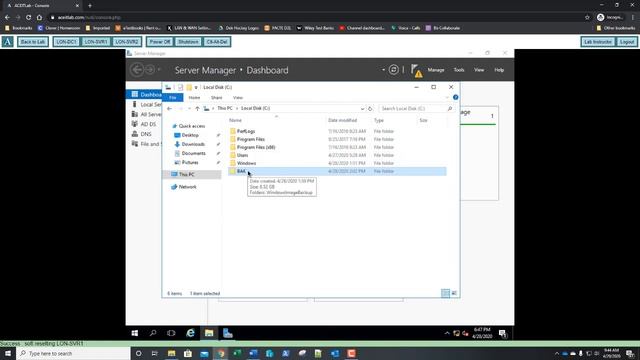Click the Shutdown button
Viewport: 640px width, 360px height.
click(188, 42)
